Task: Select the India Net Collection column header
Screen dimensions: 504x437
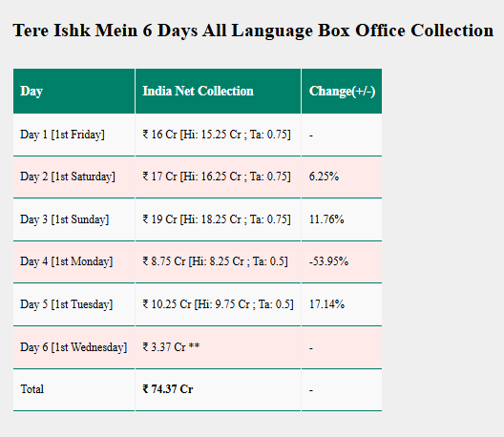Action: click(218, 91)
